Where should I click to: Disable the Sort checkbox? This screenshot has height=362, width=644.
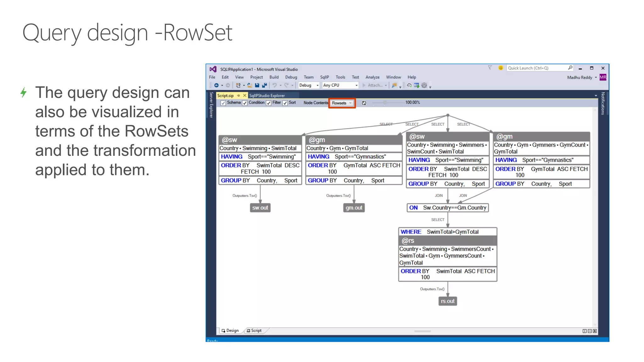[285, 103]
